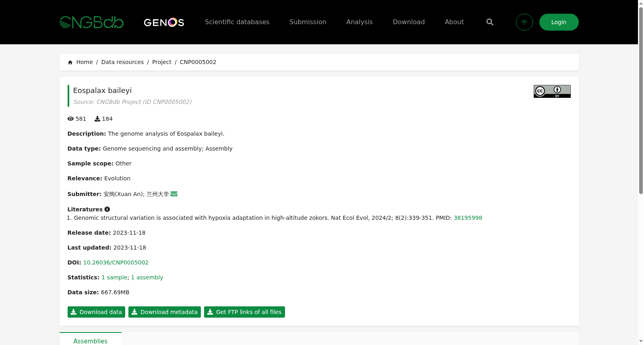The image size is (644, 345).
Task: Click the CNP0005002 breadcrumb text
Action: click(198, 62)
